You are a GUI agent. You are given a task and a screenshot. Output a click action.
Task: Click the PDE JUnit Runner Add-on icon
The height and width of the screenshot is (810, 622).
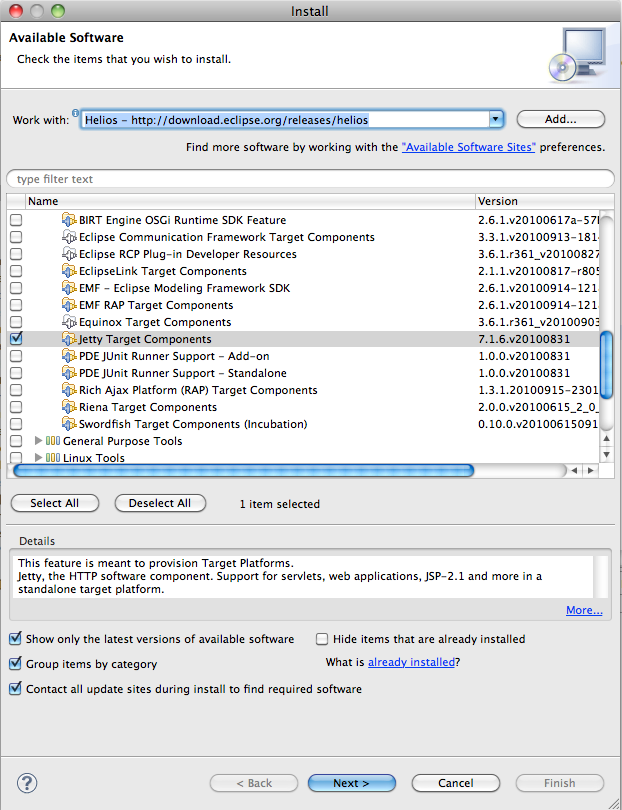pos(69,356)
